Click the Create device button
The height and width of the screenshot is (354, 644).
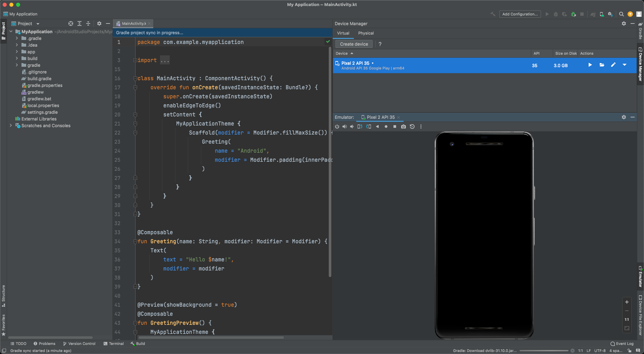[354, 44]
